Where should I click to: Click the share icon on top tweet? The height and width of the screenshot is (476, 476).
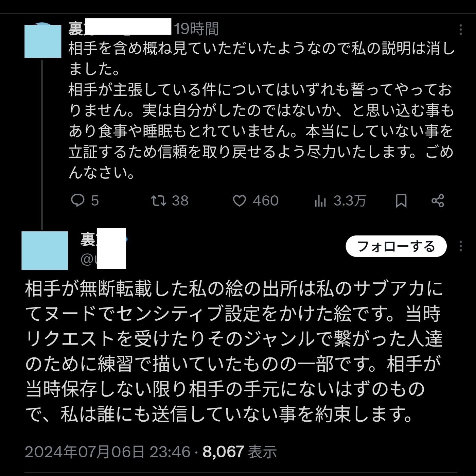(438, 201)
